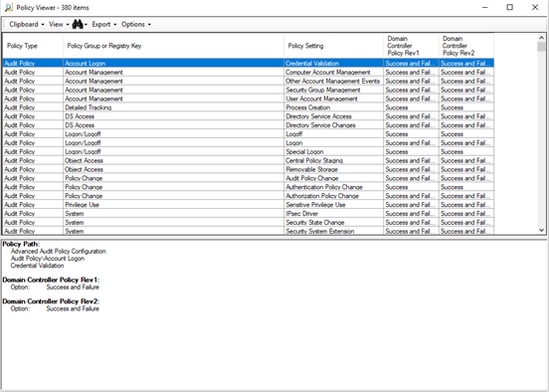Click Domain Controller Policy Rev1 detail heading
This screenshot has width=549, height=392.
[51, 280]
